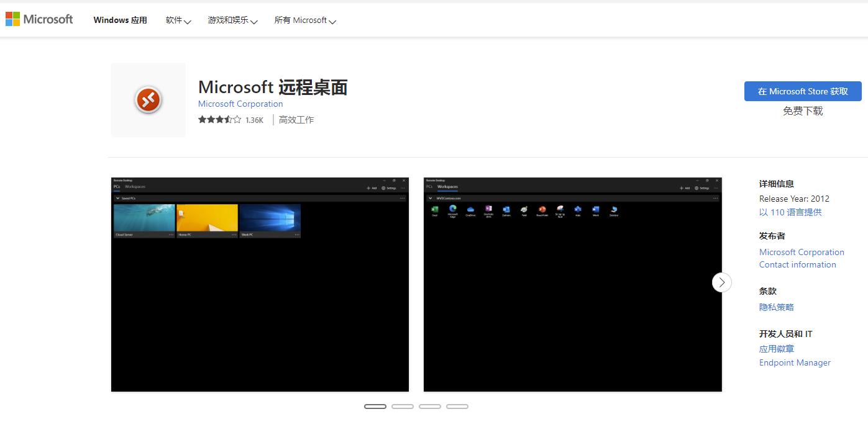
Task: Click the star rating display
Action: [x=219, y=120]
